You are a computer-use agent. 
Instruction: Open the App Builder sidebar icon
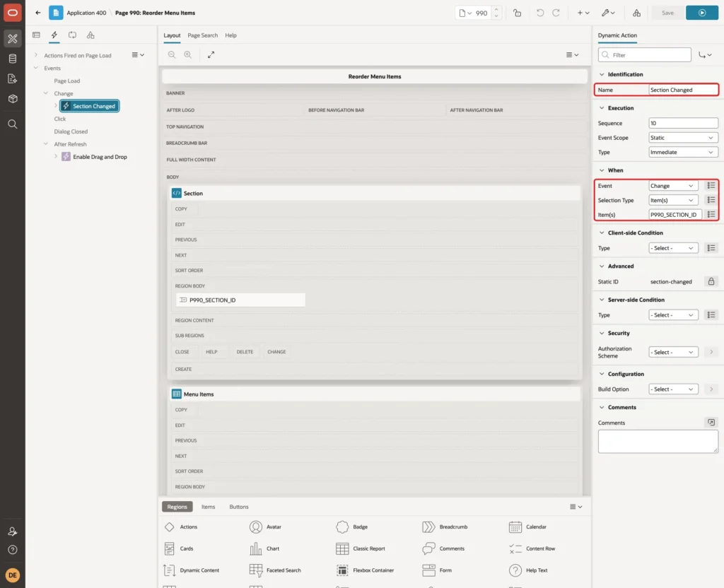[13, 39]
